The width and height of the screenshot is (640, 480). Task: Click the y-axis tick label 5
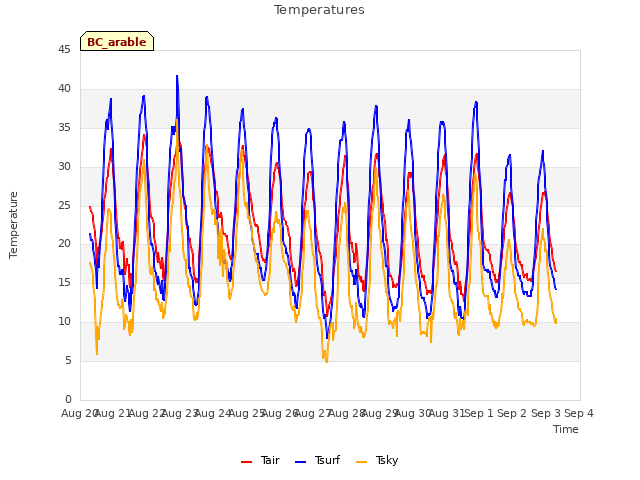(68, 360)
